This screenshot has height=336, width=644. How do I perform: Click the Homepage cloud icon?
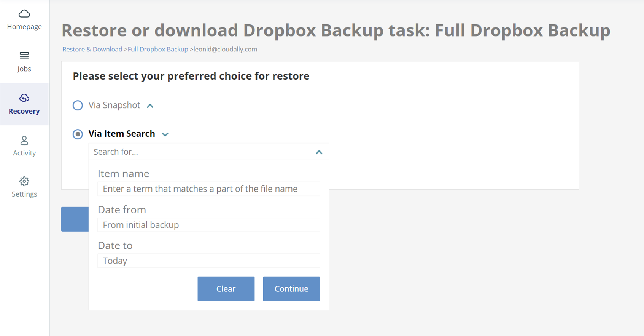(x=24, y=14)
